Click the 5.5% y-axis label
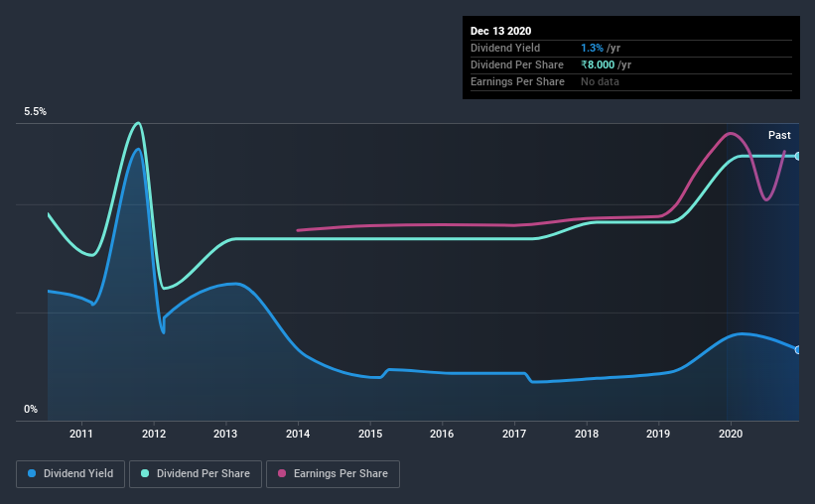This screenshot has width=815, height=504. coord(35,112)
